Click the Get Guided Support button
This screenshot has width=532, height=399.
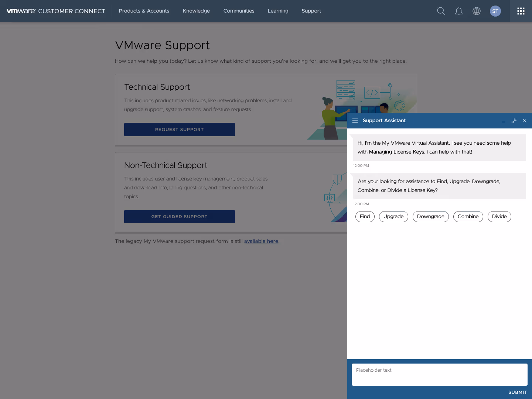tap(180, 217)
